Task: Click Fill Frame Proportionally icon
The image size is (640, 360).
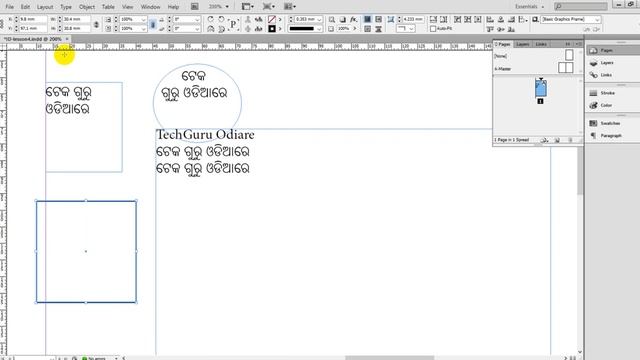Action: (433, 19)
